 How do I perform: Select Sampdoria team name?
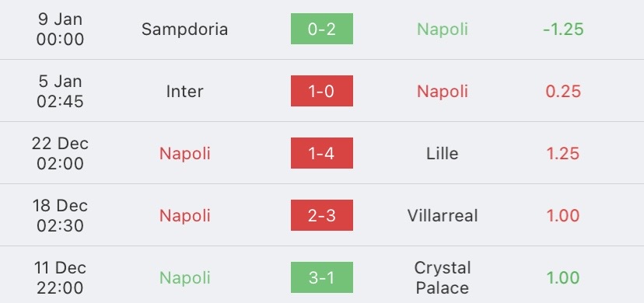(185, 30)
